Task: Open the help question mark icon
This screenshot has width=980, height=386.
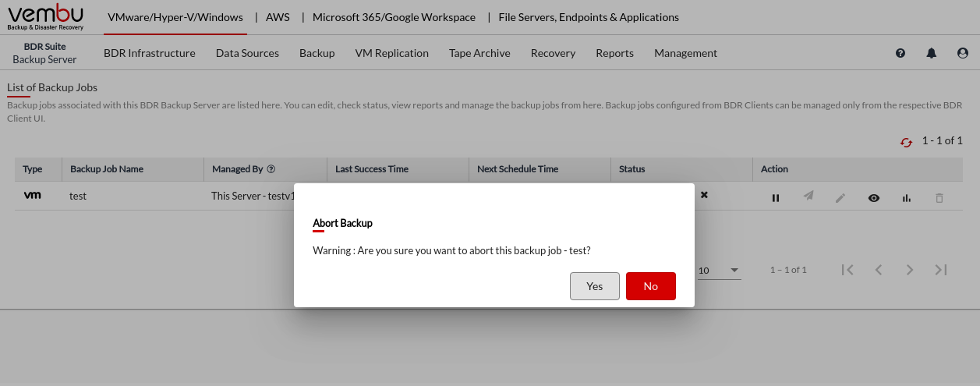Action: pos(900,53)
